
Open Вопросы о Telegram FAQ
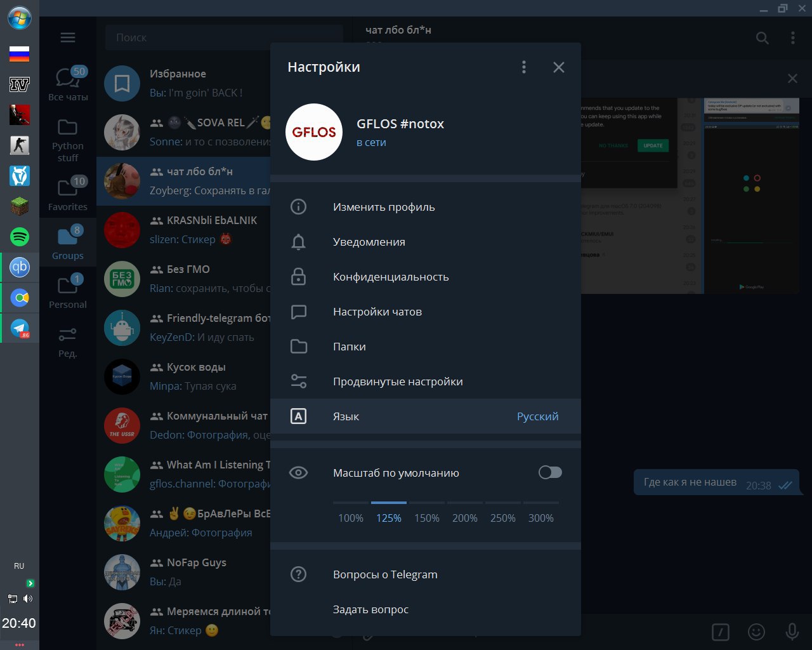(x=426, y=574)
